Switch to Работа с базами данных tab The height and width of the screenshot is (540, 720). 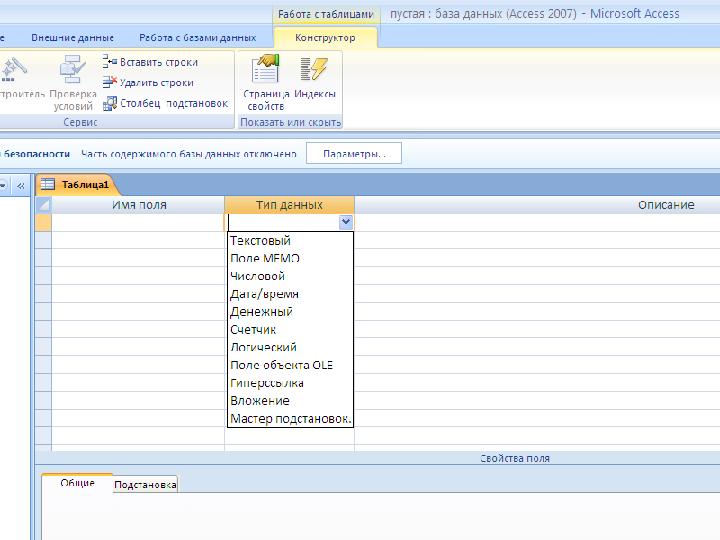click(x=197, y=38)
